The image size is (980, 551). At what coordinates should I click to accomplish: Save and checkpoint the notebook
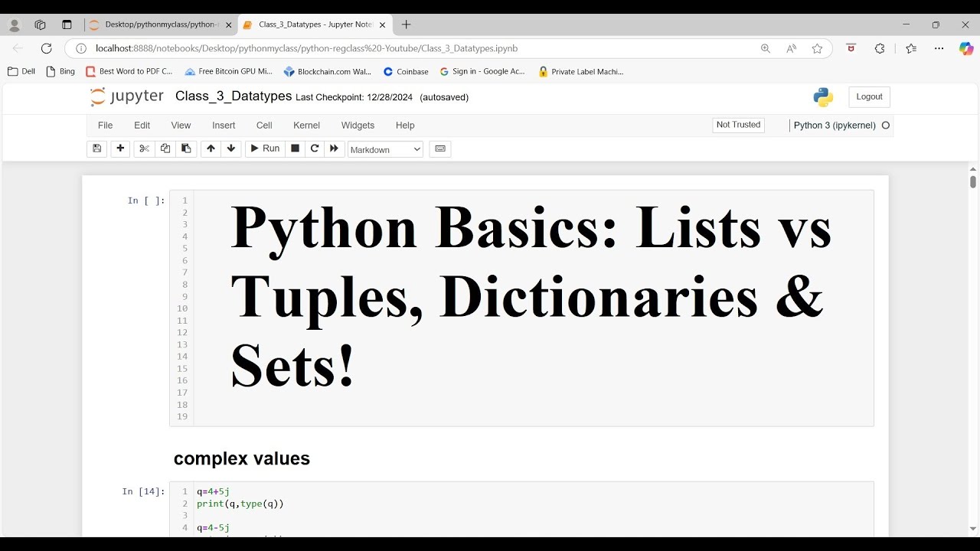[97, 148]
